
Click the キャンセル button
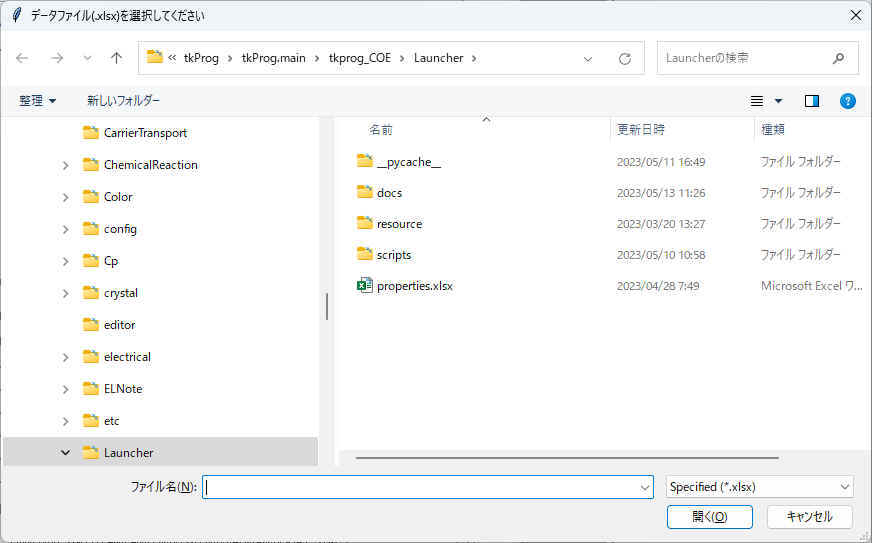[x=809, y=517]
